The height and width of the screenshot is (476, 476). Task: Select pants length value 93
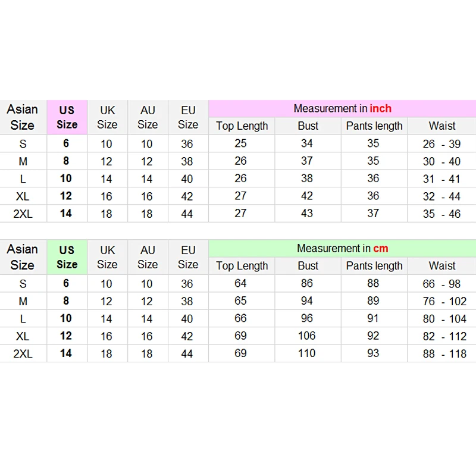373,353
